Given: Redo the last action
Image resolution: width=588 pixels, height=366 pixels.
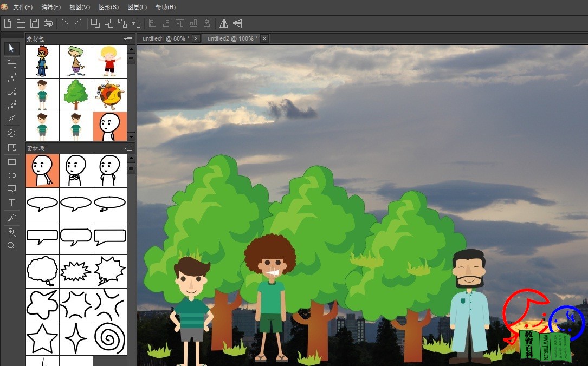Looking at the screenshot, I should (x=78, y=24).
